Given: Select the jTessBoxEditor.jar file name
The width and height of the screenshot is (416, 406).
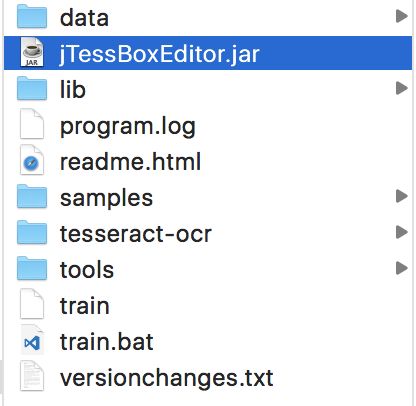Looking at the screenshot, I should point(159,54).
